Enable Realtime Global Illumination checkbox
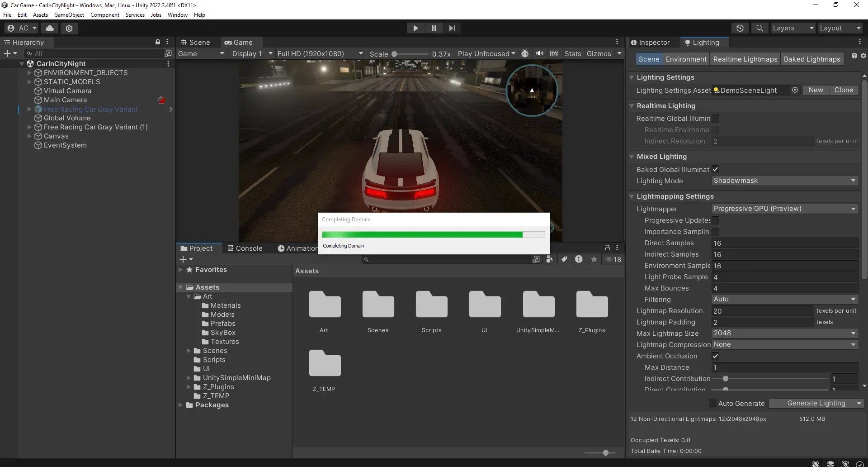This screenshot has width=868, height=467. click(715, 119)
